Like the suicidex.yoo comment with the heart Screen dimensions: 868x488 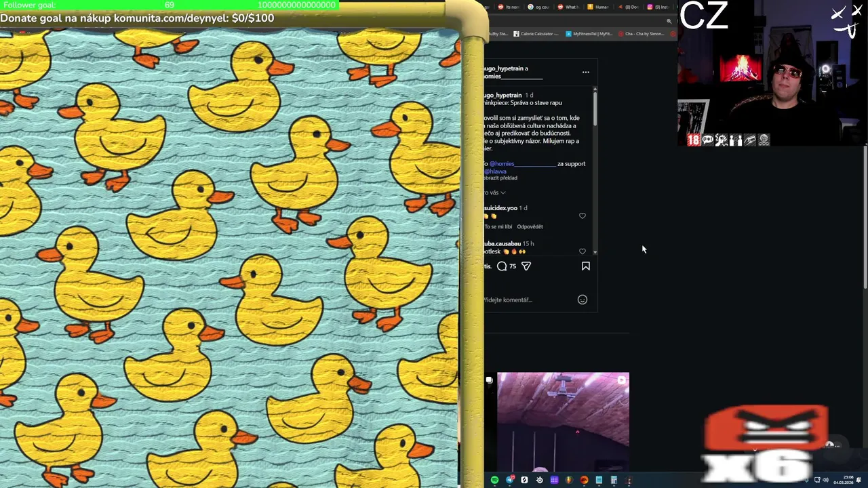tap(583, 216)
